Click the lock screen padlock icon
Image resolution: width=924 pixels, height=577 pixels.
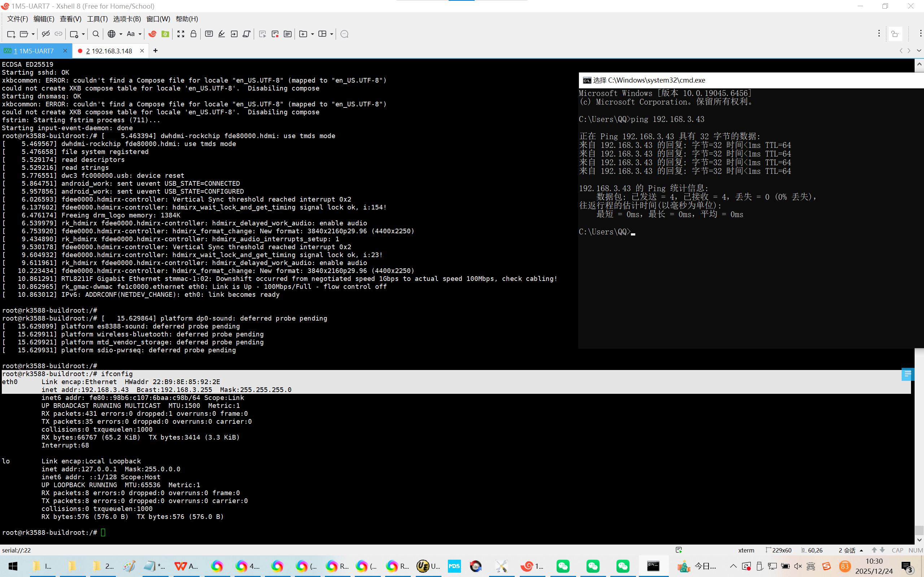[193, 34]
